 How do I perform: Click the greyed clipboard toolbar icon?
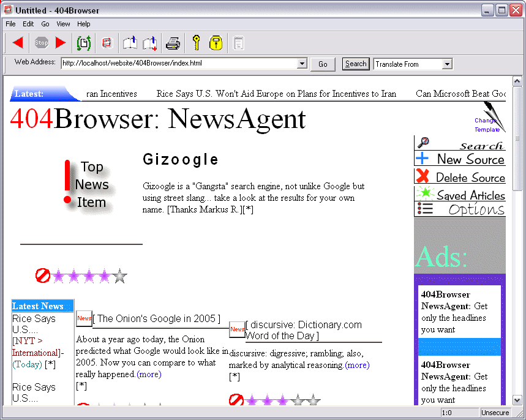pos(239,43)
